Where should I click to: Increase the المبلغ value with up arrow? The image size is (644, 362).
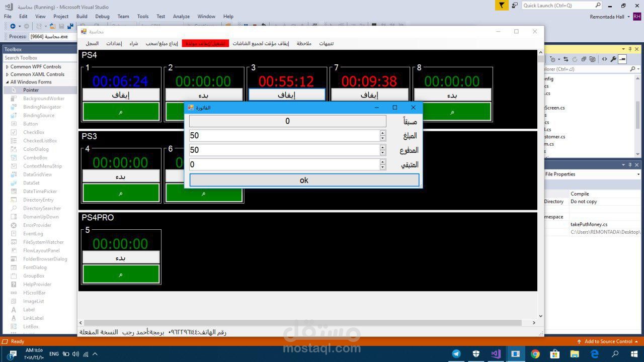pos(382,133)
